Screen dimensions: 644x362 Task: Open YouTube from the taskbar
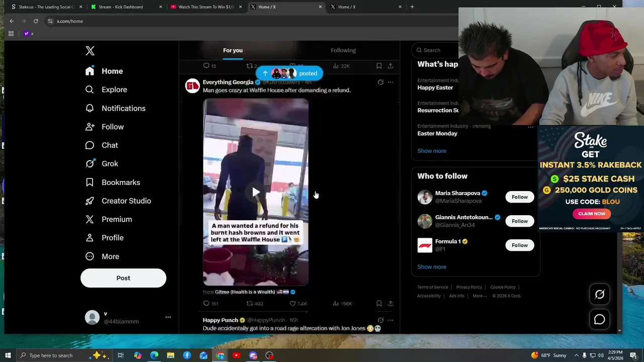[x=236, y=355]
